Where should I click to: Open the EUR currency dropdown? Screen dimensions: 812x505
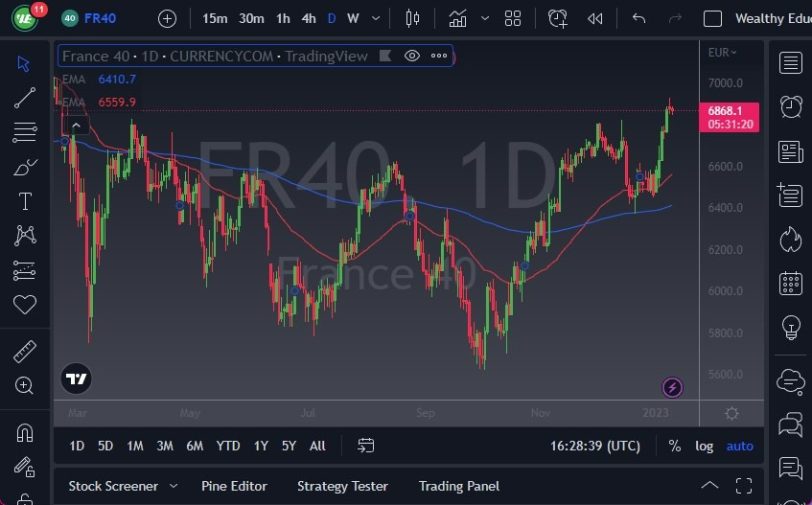tap(722, 53)
